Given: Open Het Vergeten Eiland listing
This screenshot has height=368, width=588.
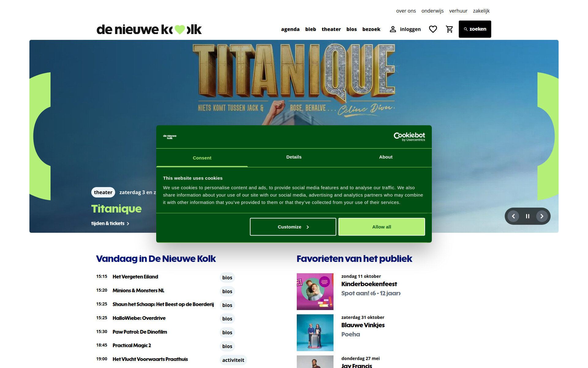Looking at the screenshot, I should click(135, 277).
